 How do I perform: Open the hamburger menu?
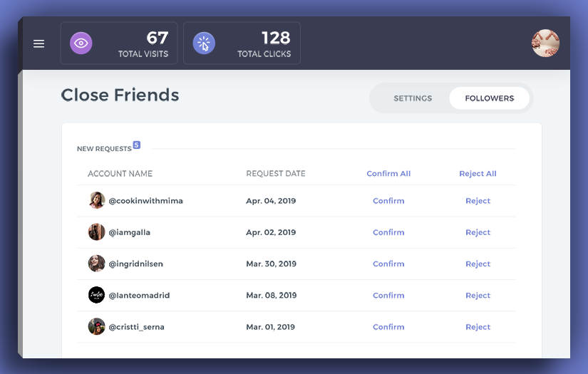(38, 43)
